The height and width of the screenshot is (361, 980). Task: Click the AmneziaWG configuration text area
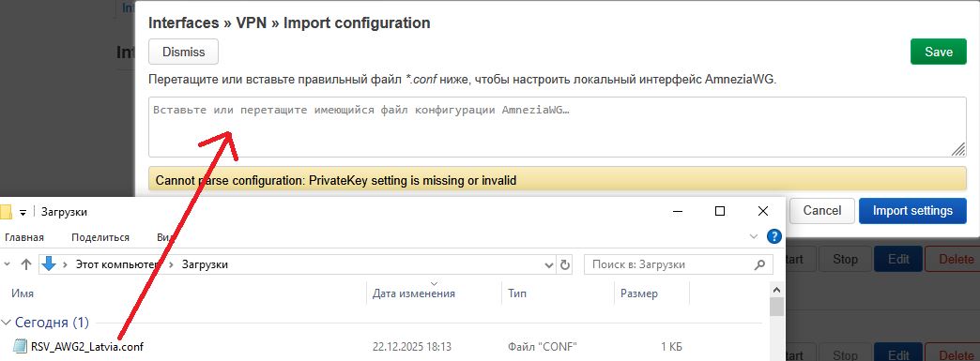tap(558, 127)
